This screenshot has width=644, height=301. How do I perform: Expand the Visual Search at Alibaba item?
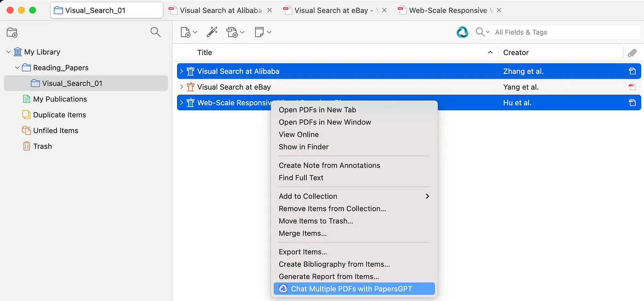click(x=182, y=71)
